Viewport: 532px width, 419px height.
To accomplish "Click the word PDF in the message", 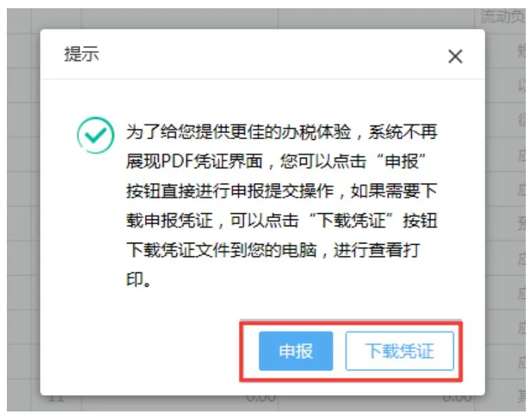I will pyautogui.click(x=176, y=161).
